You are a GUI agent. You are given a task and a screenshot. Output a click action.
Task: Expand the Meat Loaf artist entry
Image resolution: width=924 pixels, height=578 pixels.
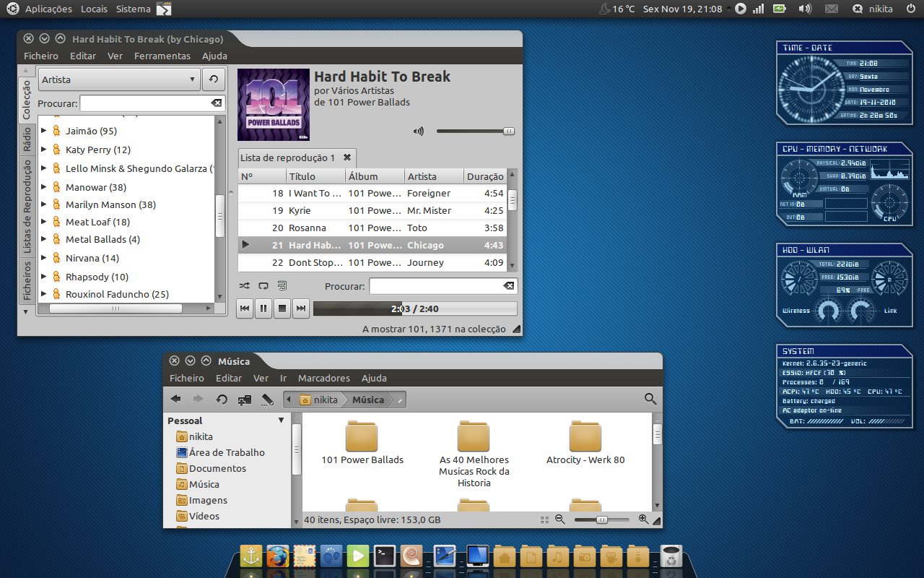tap(44, 222)
